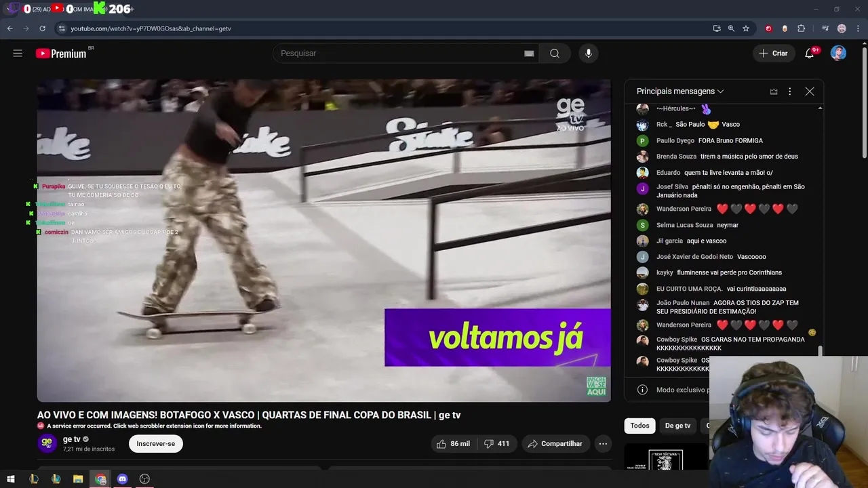Open the YouTube account avatar menu

(838, 54)
